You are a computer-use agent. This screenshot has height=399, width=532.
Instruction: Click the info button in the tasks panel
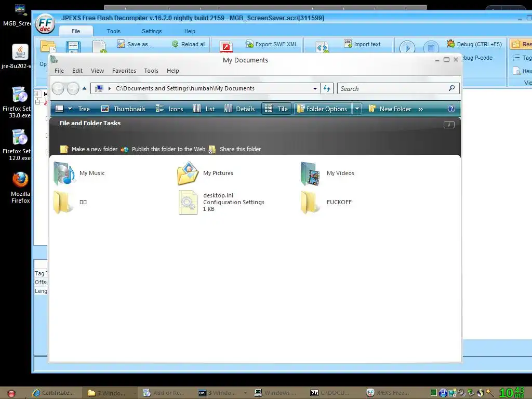(449, 125)
